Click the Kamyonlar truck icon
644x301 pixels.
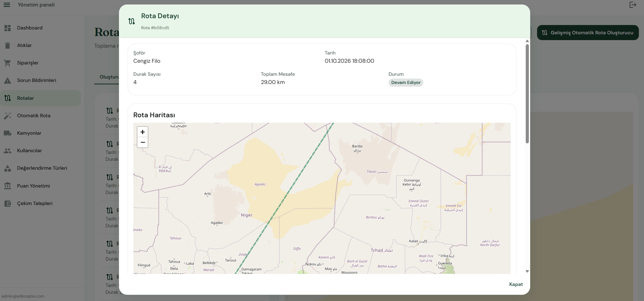8,133
